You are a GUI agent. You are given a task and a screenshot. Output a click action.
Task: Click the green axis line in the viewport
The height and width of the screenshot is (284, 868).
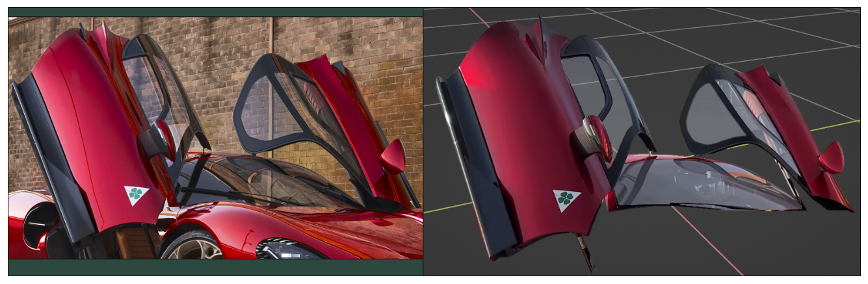[x=839, y=123]
